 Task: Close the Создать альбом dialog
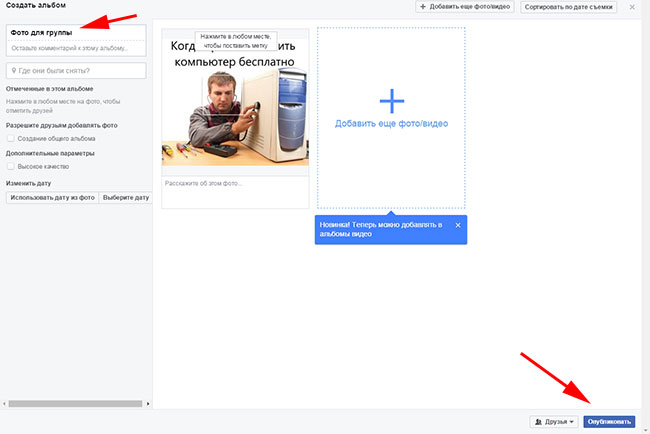632,7
